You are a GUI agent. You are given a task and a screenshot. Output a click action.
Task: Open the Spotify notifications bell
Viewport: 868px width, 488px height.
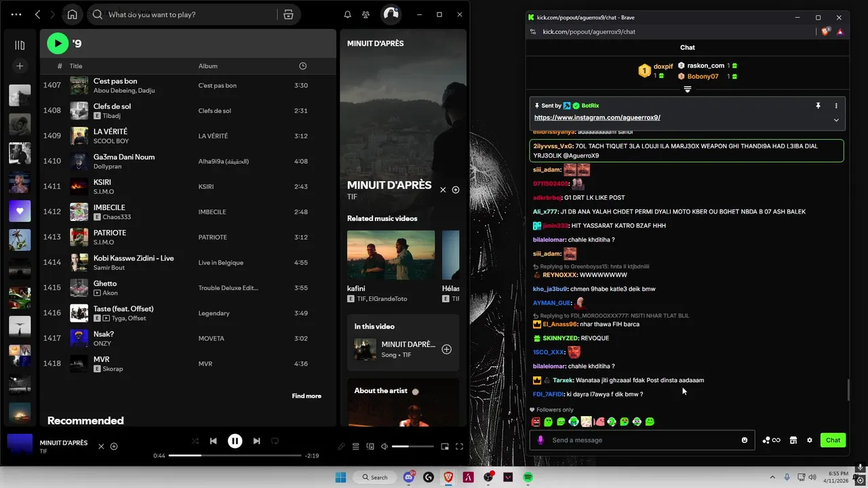tap(348, 14)
